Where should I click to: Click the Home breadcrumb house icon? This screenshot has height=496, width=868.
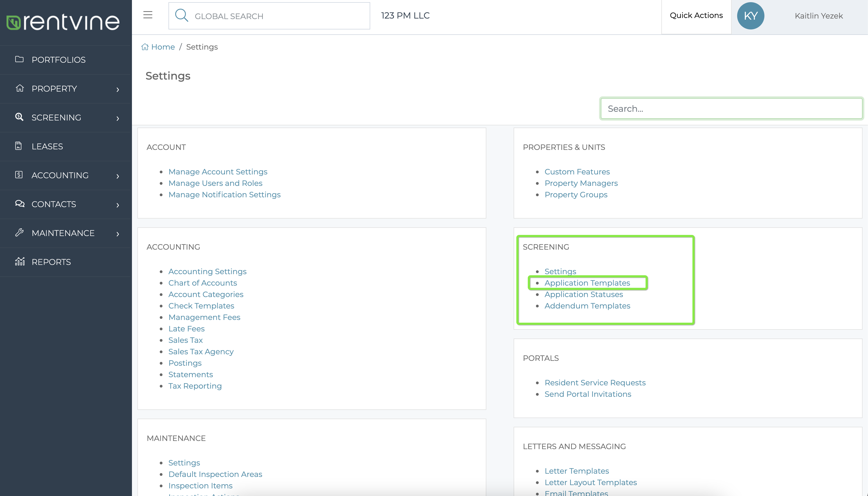tap(145, 47)
